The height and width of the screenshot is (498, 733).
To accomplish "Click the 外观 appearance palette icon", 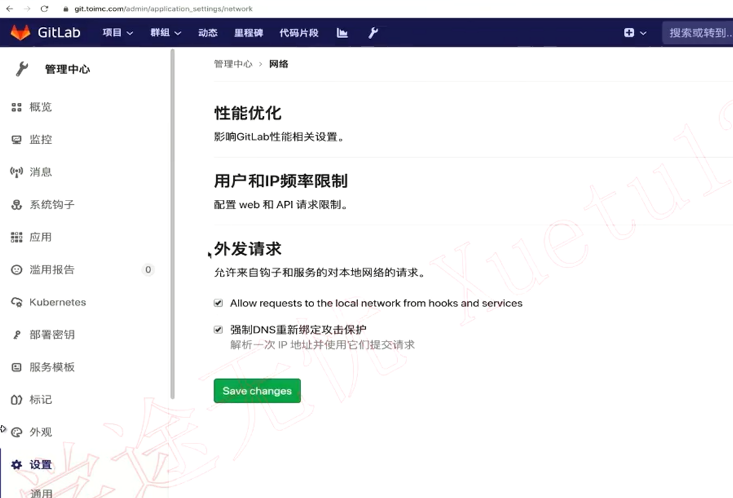I will tap(16, 432).
